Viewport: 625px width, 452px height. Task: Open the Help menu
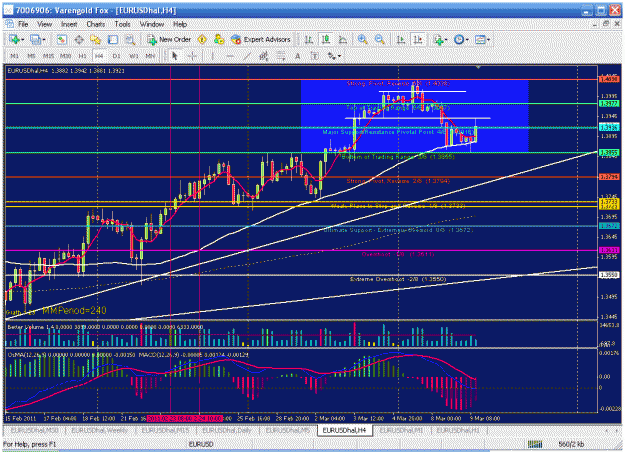coord(180,24)
